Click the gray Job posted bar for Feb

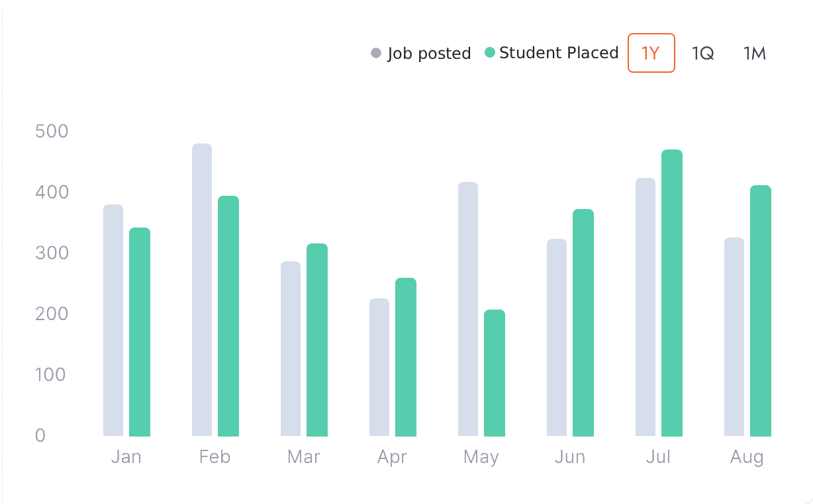(202, 290)
